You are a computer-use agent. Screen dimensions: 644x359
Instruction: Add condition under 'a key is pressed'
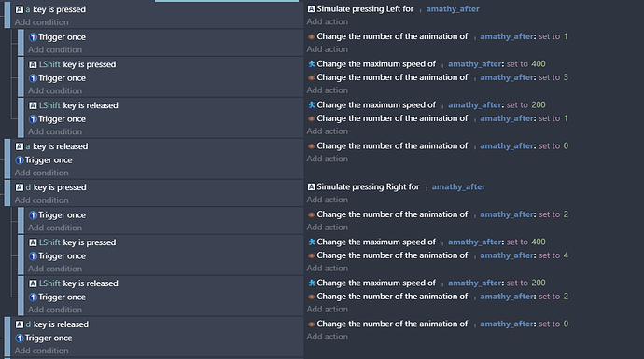click(41, 22)
